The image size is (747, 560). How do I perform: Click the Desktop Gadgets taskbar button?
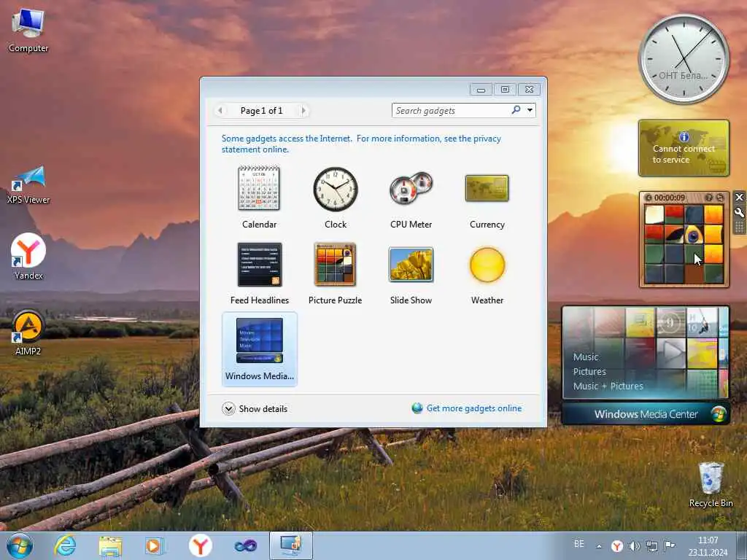coord(290,545)
